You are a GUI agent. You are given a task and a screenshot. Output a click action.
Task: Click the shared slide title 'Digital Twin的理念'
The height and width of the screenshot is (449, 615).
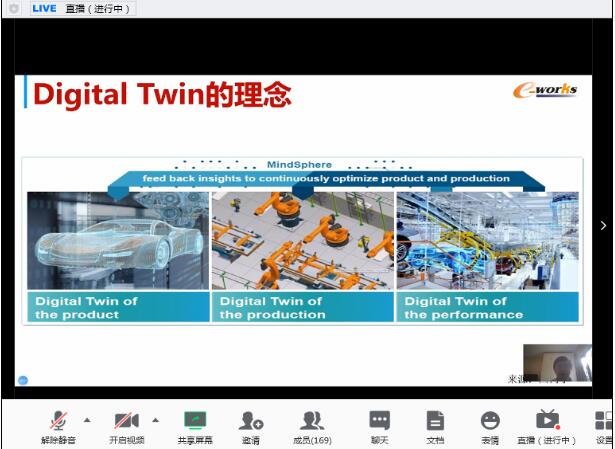click(162, 95)
